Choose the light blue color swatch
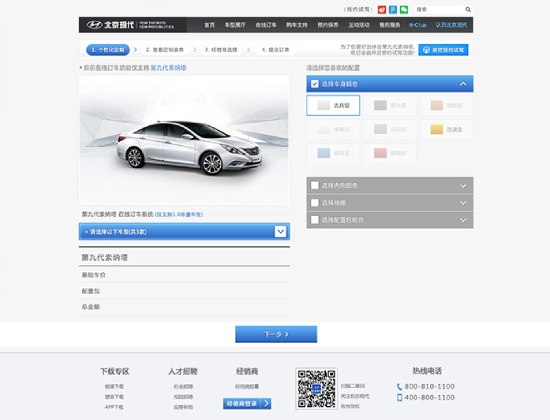 [333, 153]
